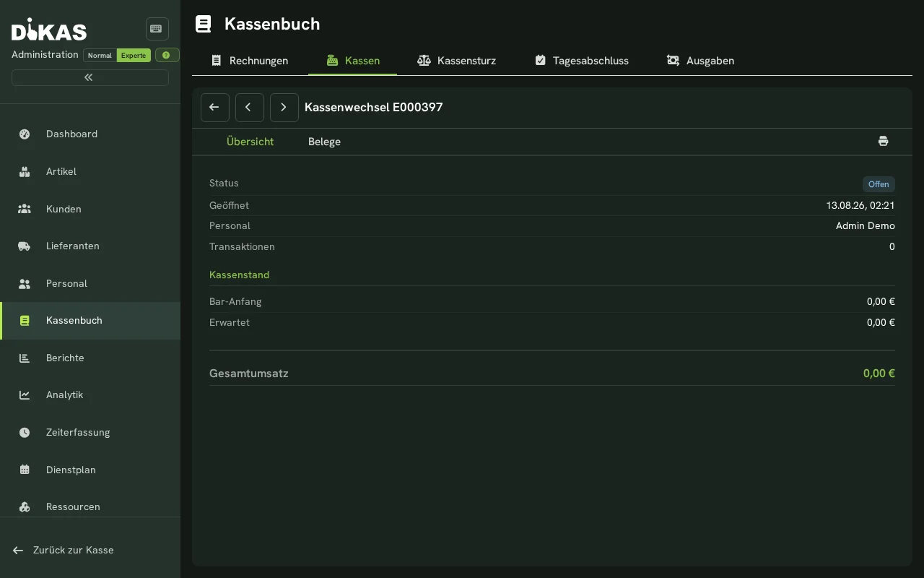This screenshot has height=578, width=924.
Task: Click the Personal users icon
Action: (25, 283)
